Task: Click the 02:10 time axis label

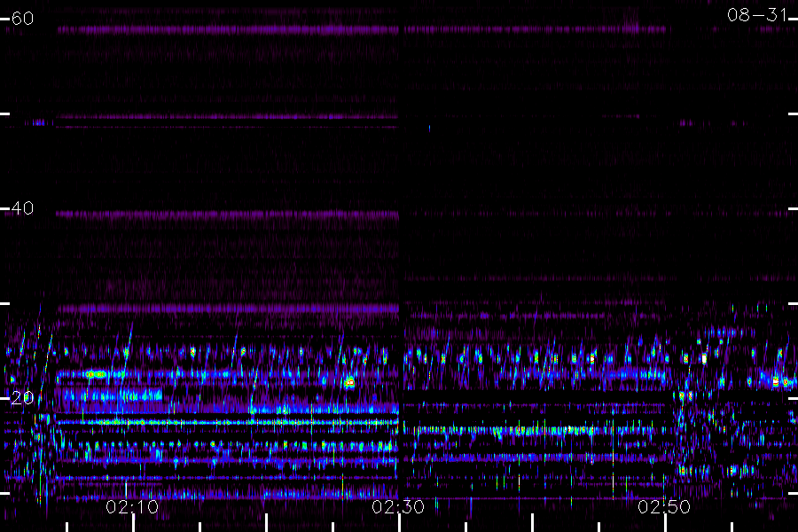Action: pyautogui.click(x=132, y=506)
